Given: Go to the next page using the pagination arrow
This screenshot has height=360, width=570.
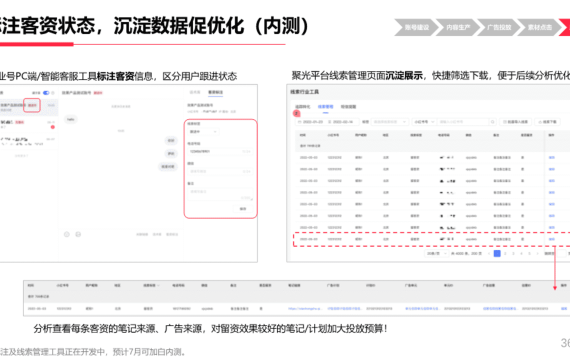Looking at the screenshot, I should pos(537,253).
